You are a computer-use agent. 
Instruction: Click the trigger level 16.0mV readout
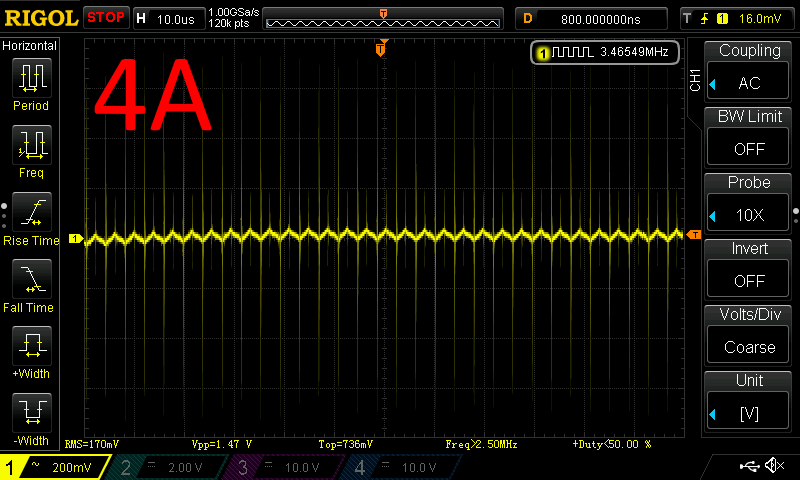click(x=760, y=19)
